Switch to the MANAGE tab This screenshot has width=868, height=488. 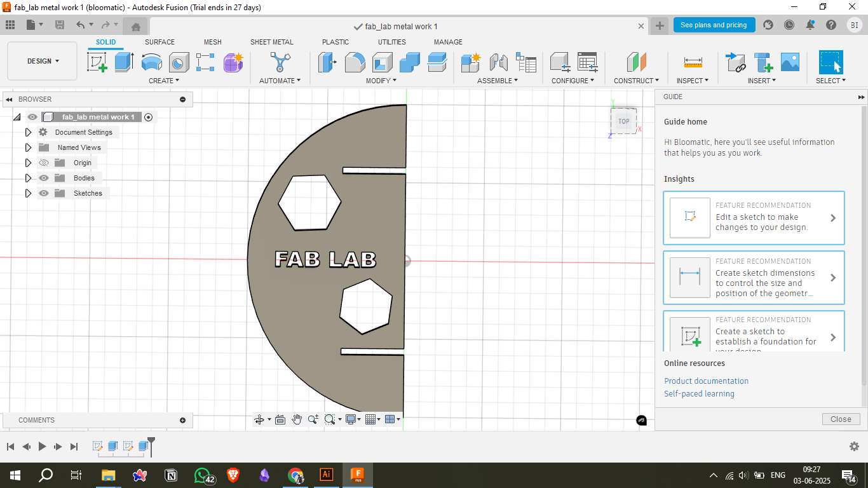pyautogui.click(x=448, y=42)
